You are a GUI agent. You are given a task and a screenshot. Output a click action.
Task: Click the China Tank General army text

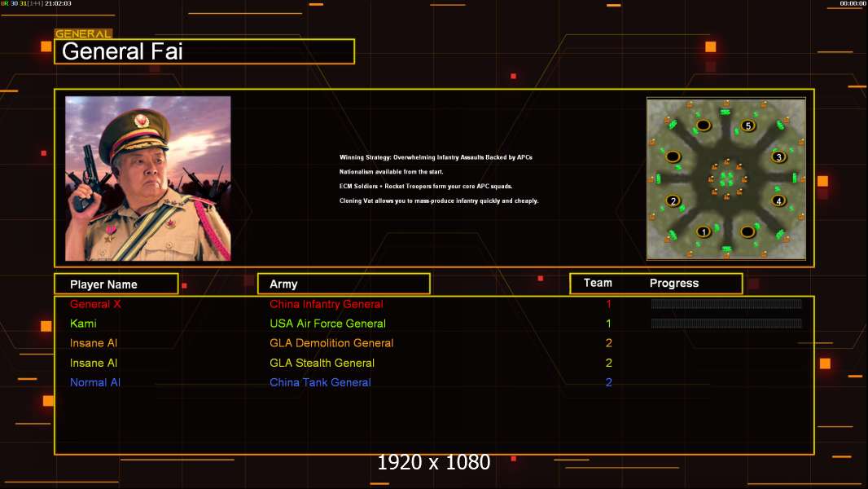tap(320, 383)
